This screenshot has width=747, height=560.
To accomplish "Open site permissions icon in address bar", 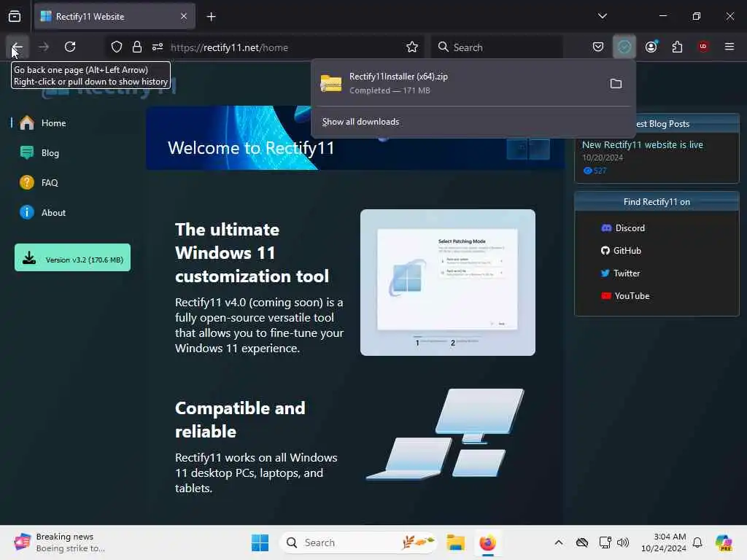I will [158, 47].
